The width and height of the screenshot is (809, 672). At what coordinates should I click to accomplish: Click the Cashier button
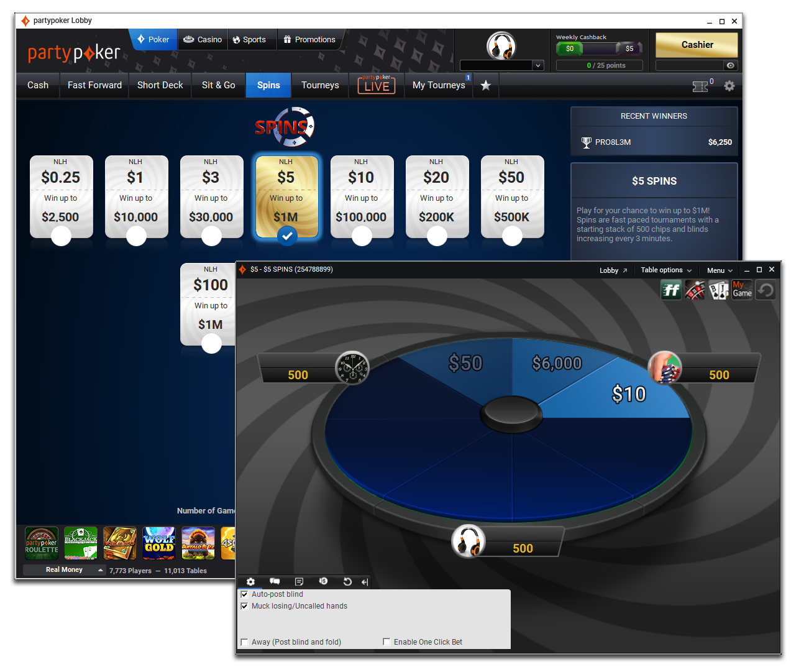697,45
